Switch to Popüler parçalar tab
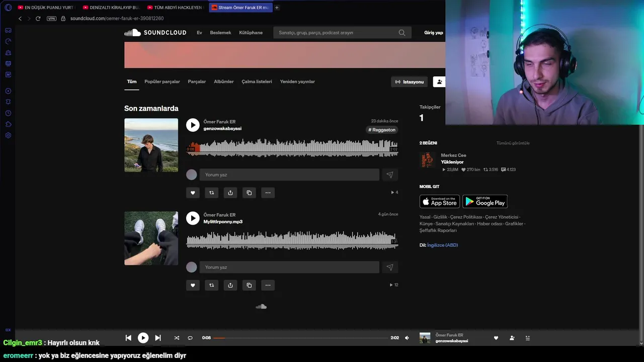This screenshot has width=644, height=362. tap(162, 81)
